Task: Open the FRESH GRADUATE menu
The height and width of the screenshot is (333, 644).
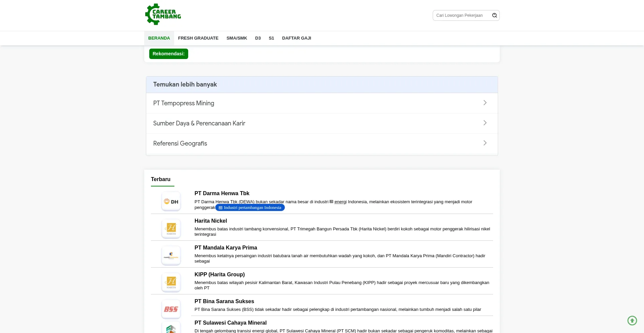Action: (x=198, y=38)
